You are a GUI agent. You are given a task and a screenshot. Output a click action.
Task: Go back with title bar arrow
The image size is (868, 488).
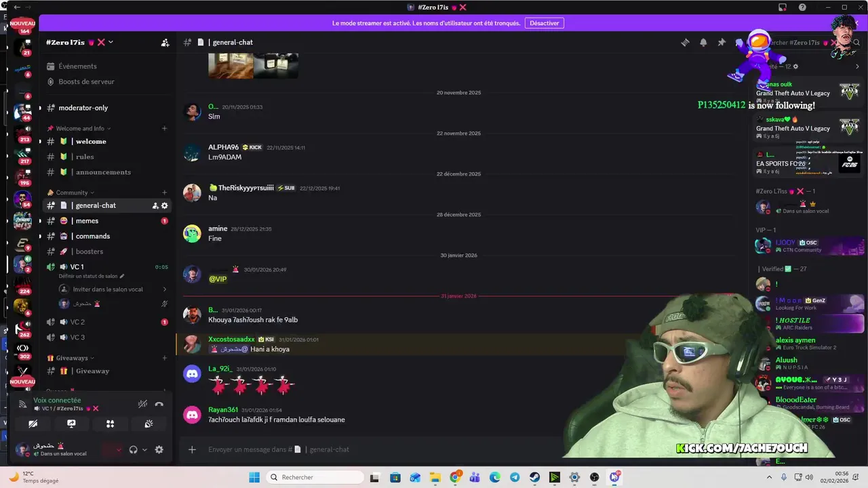17,7
